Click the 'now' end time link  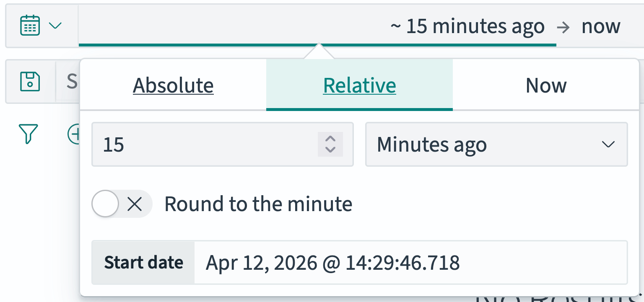click(600, 26)
